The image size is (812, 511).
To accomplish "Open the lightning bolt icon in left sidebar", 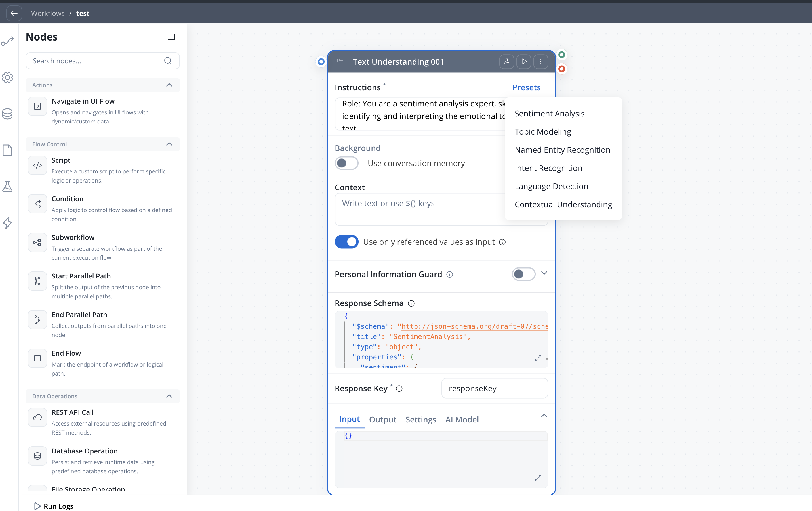I will click(7, 223).
